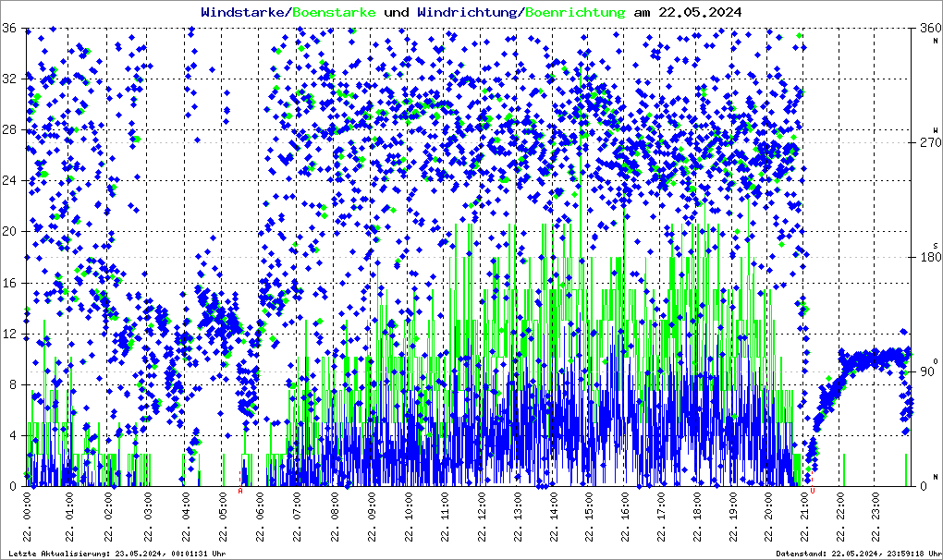
Task: Click the 20 value on left axis
Action: pos(9,232)
